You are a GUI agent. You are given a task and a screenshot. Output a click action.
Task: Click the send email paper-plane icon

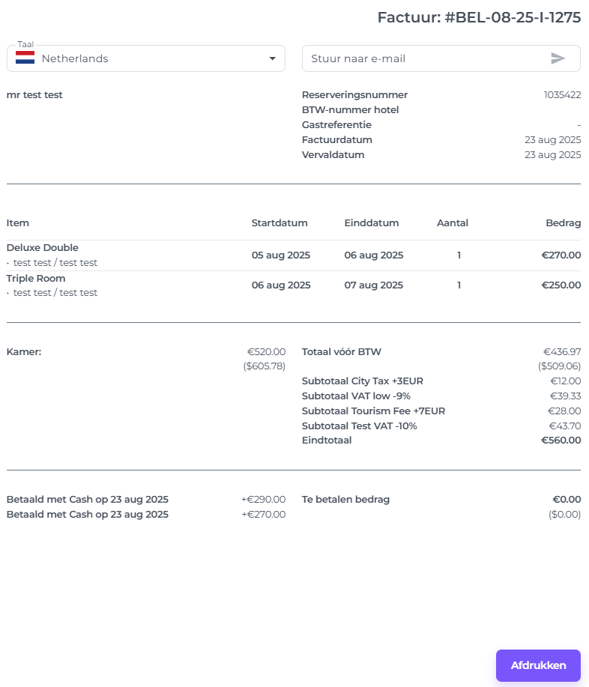[557, 58]
